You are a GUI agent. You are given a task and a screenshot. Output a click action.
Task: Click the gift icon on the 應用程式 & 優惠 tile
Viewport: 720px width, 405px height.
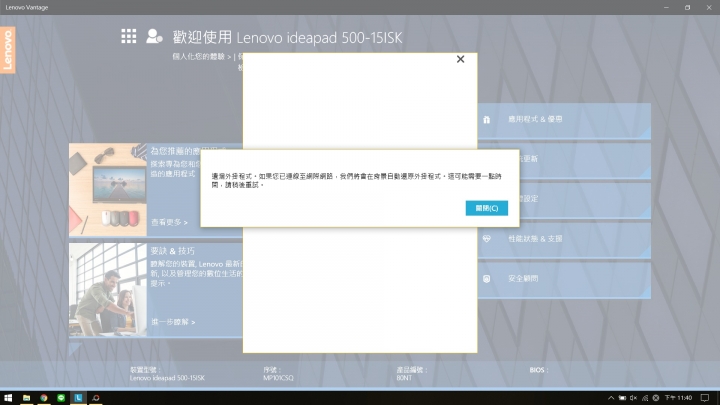tap(486, 119)
